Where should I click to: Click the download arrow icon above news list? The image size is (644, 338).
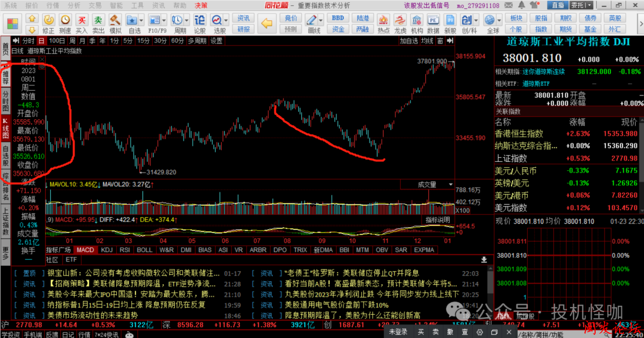pos(484,259)
